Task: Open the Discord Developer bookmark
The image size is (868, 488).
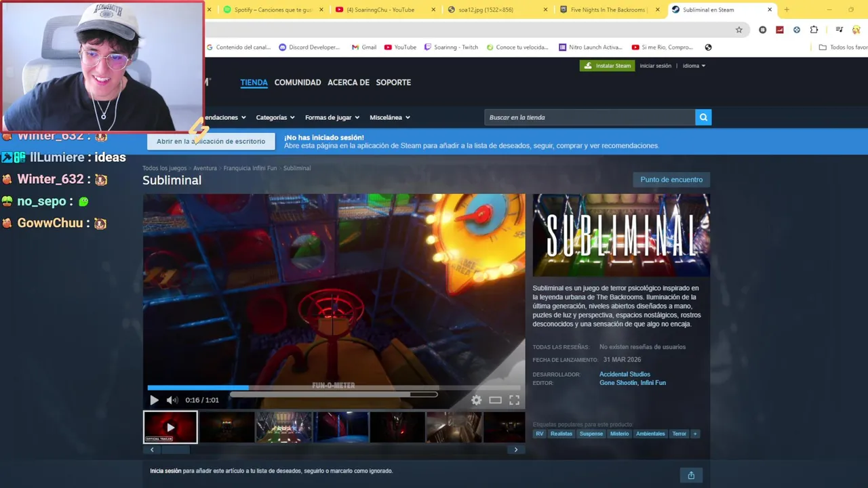Action: (x=309, y=47)
